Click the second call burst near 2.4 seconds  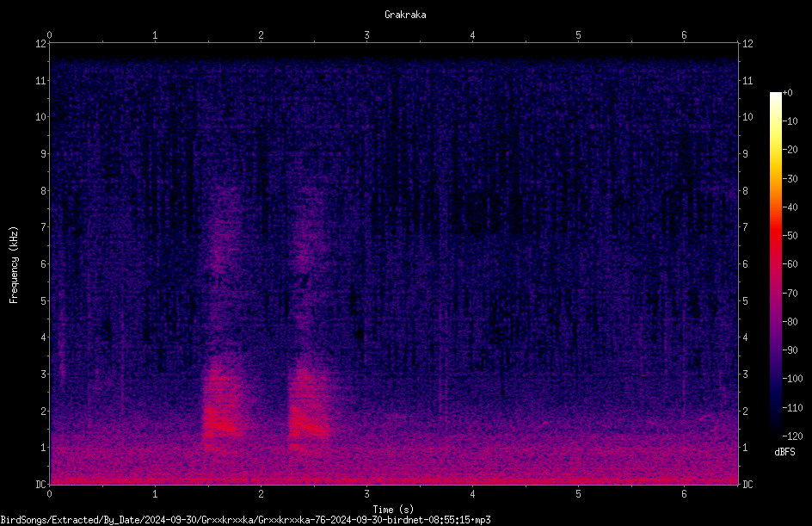click(x=308, y=410)
